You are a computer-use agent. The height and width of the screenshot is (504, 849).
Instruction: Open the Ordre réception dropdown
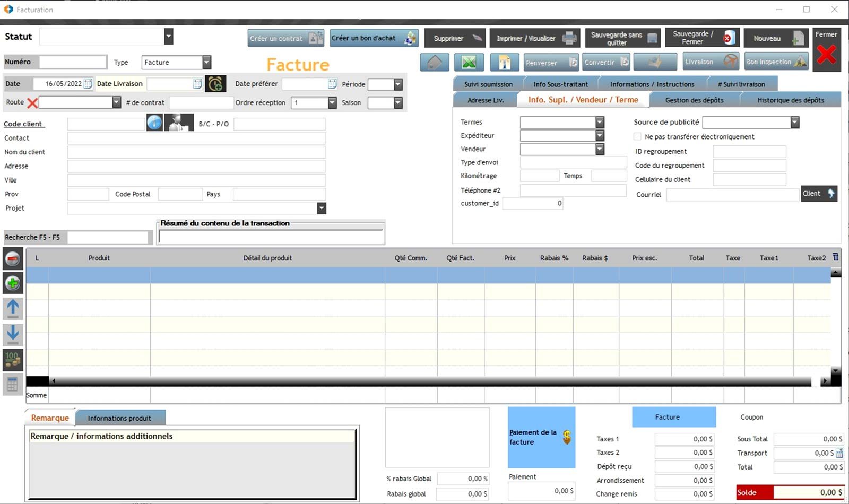click(332, 102)
